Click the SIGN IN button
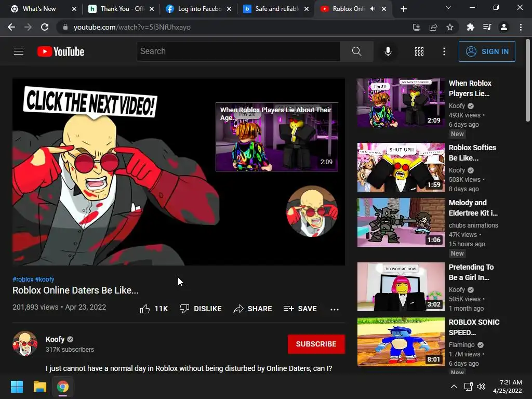Screen dimensions: 532x399 [487, 51]
